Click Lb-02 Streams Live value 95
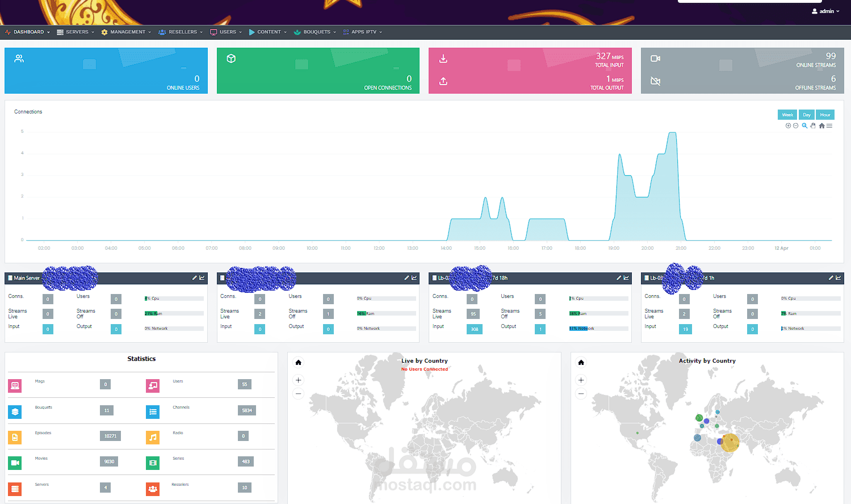851x504 pixels. coord(473,314)
